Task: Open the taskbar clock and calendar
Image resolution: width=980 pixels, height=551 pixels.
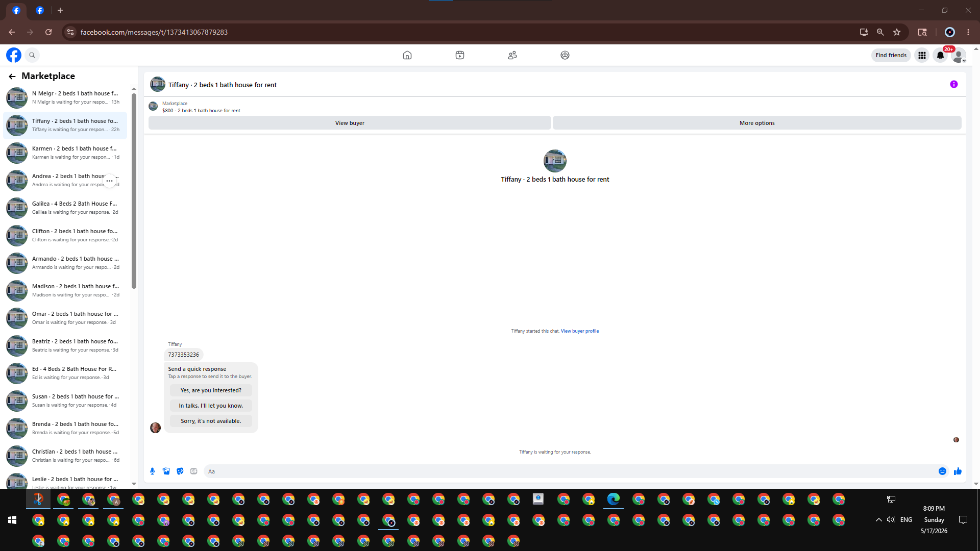Action: 934,520
